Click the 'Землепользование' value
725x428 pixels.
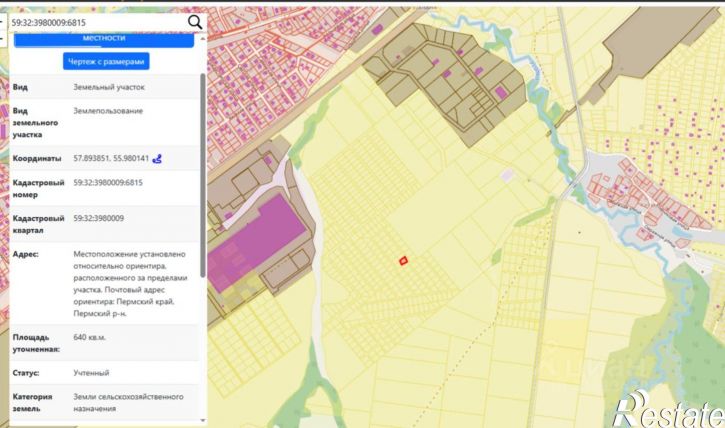108,111
